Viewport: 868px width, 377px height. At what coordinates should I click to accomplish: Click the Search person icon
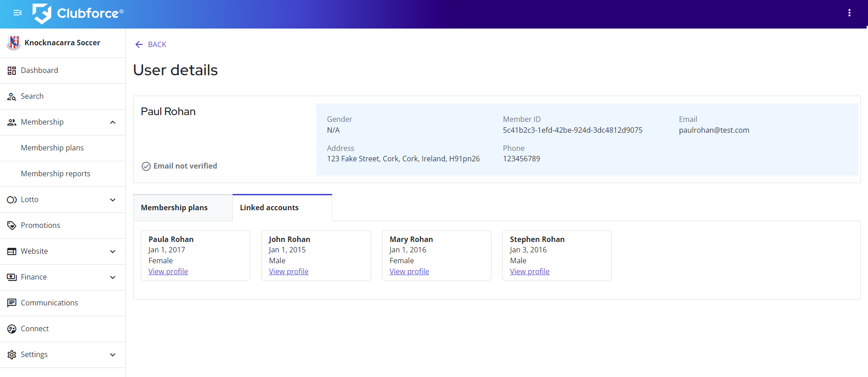pyautogui.click(x=12, y=97)
